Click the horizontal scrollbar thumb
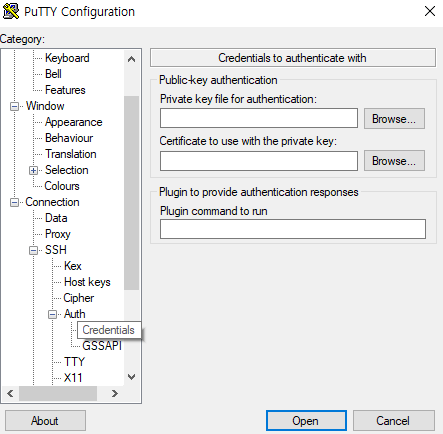This screenshot has height=434, width=443. tap(58, 394)
